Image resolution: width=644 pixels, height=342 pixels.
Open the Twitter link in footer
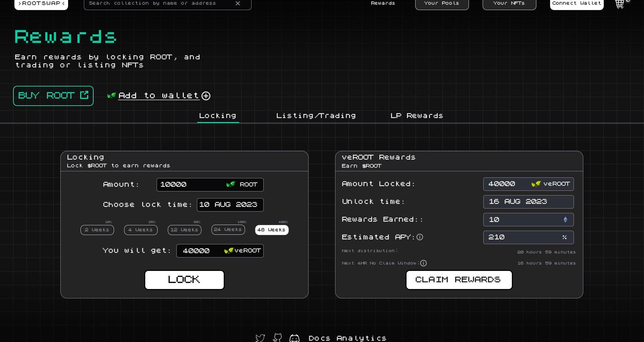pos(260,338)
